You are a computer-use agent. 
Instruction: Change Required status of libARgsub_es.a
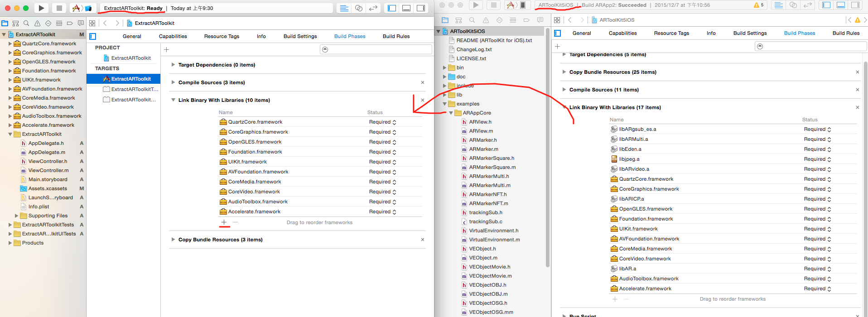tap(817, 129)
